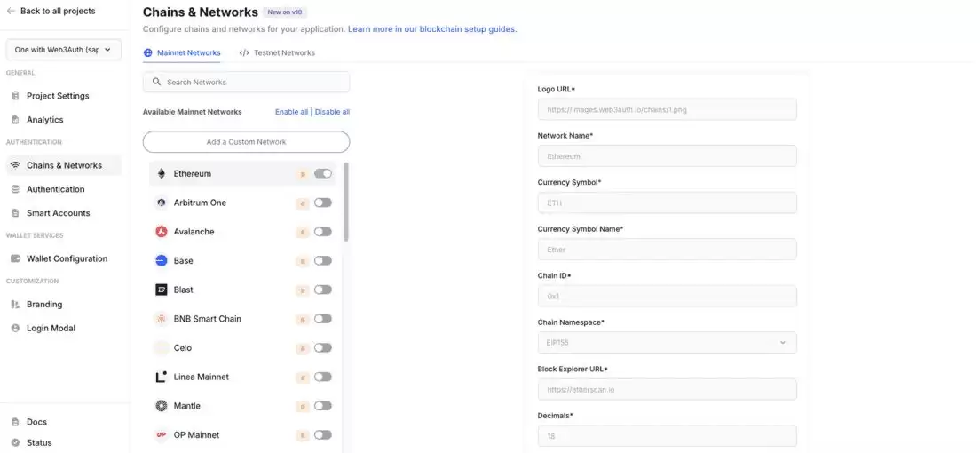Enable the Arbitrum One toggle
The image size is (980, 453).
click(x=323, y=203)
